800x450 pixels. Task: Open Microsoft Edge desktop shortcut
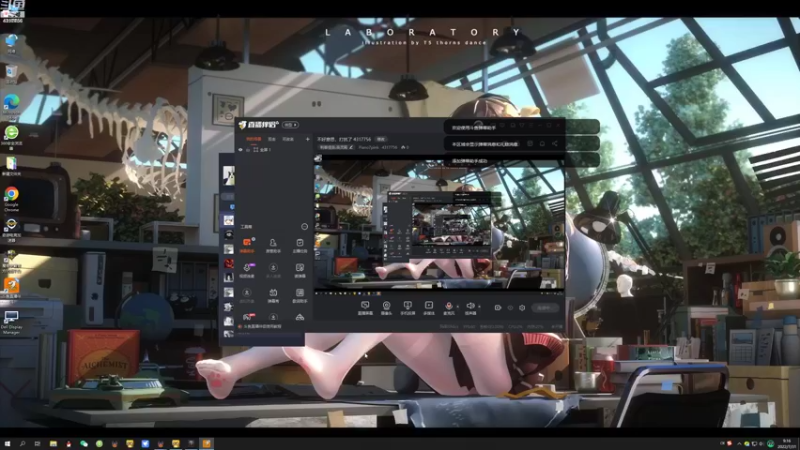(x=11, y=106)
